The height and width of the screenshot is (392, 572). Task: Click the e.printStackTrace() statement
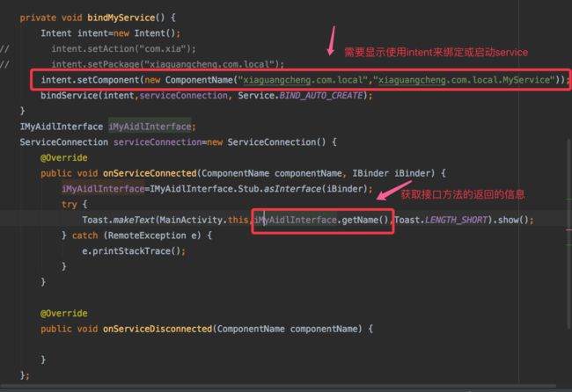coord(134,251)
